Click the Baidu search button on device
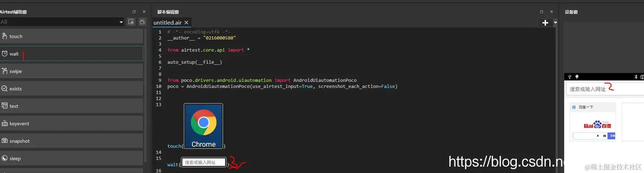Viewport: 644px width, 173px height. point(611,136)
